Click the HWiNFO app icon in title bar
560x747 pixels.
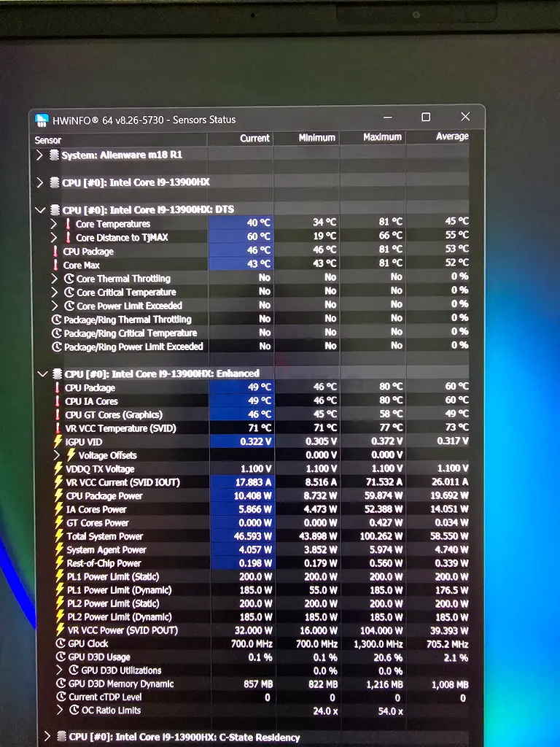click(x=42, y=120)
